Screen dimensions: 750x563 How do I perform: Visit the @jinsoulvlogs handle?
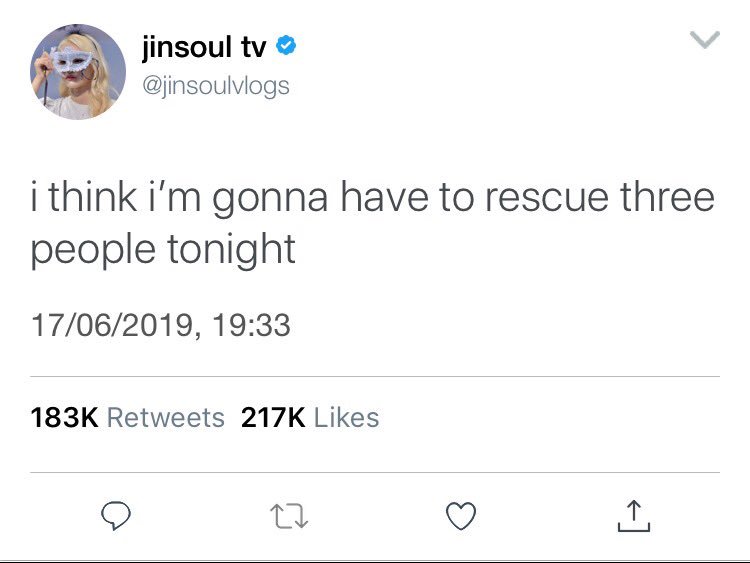216,87
